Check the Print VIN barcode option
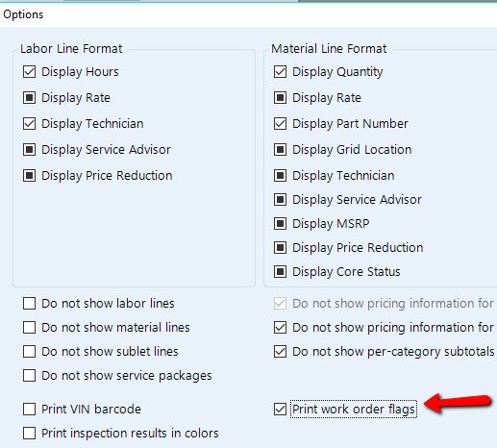The width and height of the screenshot is (497, 448). coord(29,410)
